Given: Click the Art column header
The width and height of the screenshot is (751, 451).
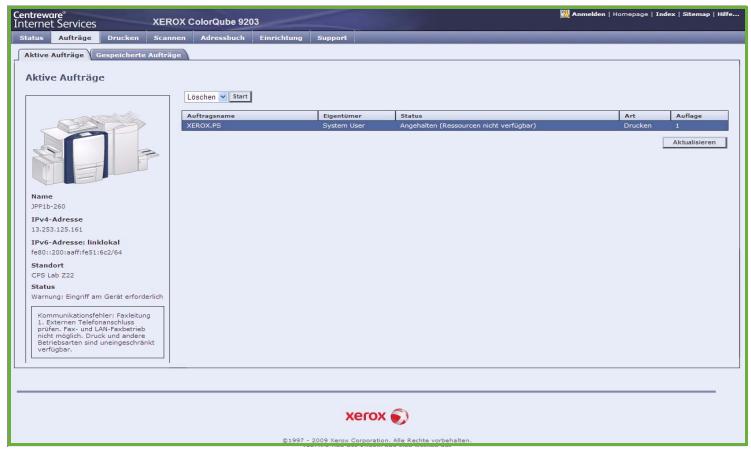Looking at the screenshot, I should click(x=645, y=116).
